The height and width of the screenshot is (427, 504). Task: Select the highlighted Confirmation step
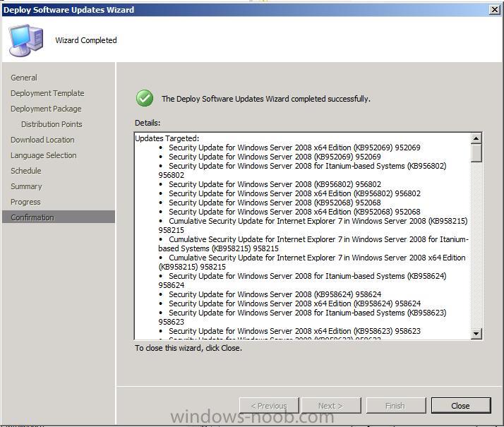(59, 217)
